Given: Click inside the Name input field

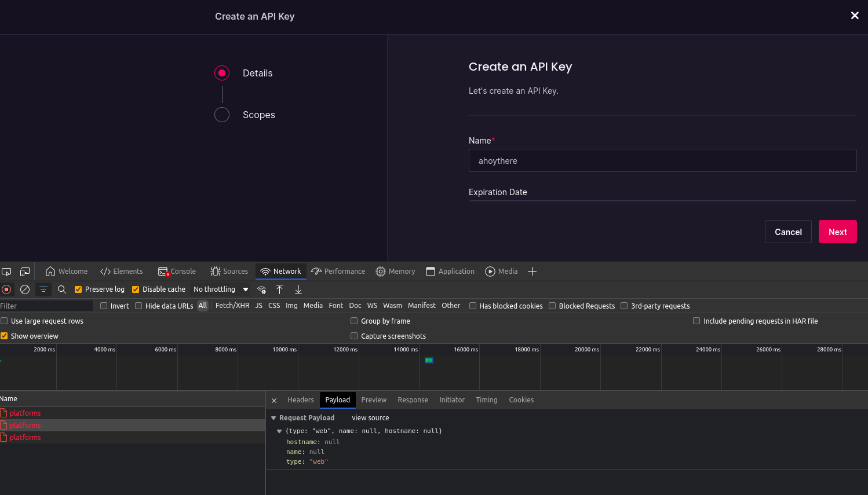Looking at the screenshot, I should 662,160.
